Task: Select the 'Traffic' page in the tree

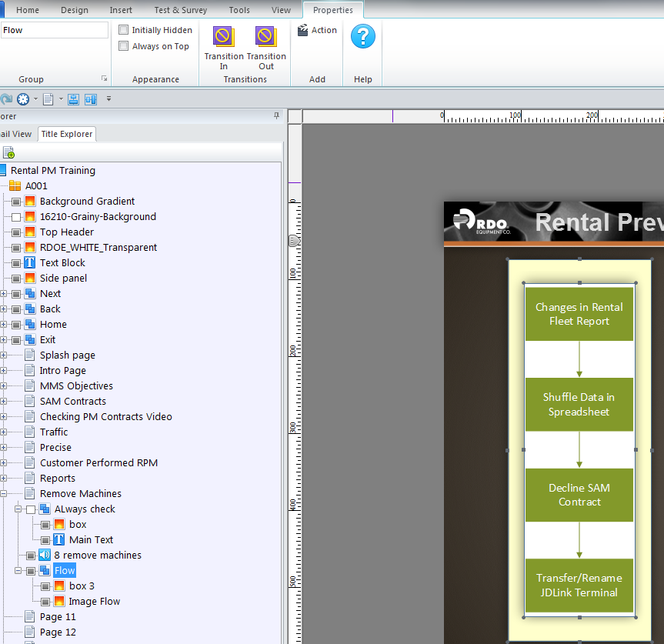Action: [54, 432]
